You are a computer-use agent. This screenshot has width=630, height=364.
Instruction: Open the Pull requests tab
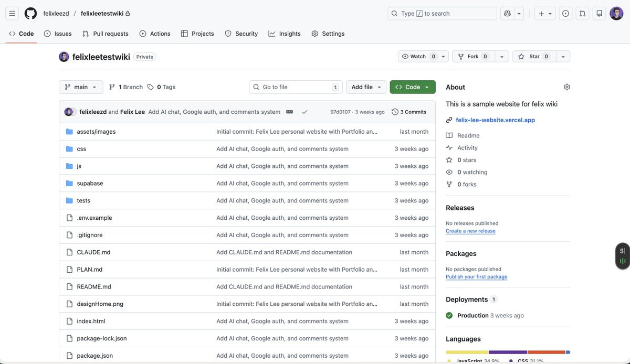point(105,34)
